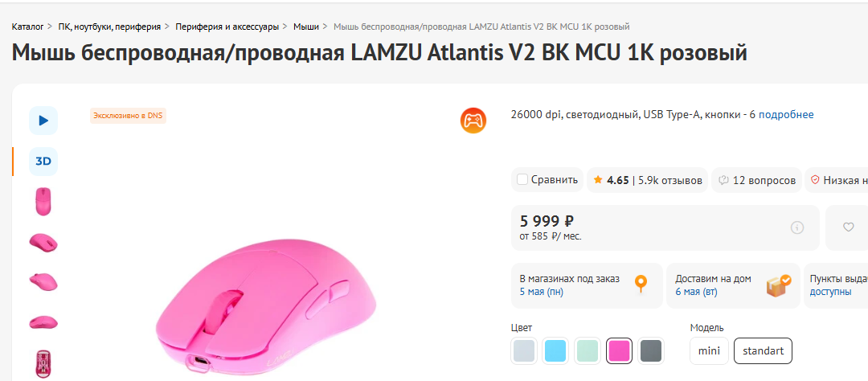Screen dimensions: 868x381
Task: Choose the mint green color swatch
Action: tap(588, 351)
